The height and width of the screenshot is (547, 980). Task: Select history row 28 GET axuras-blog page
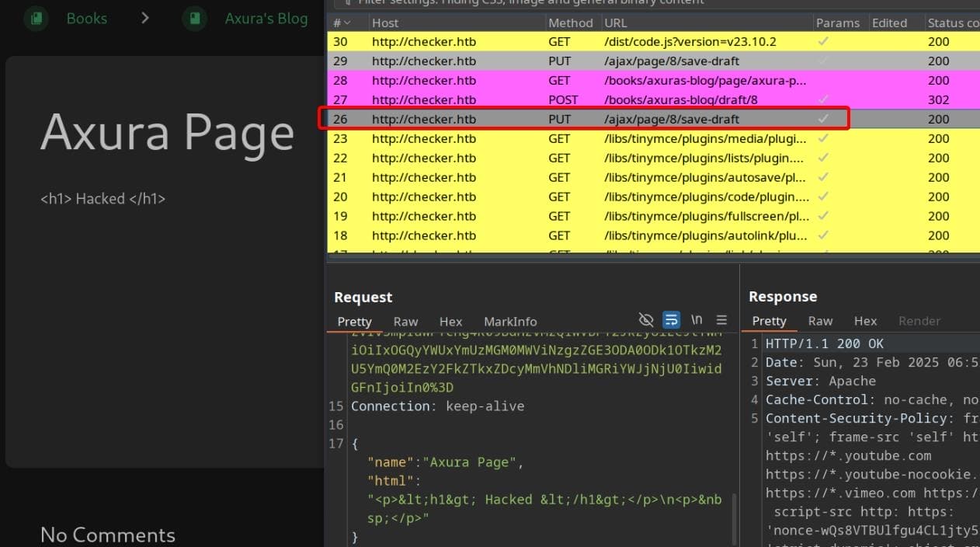click(x=654, y=80)
